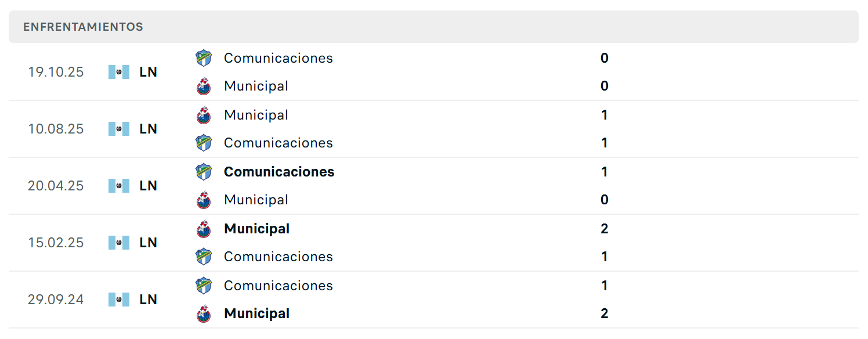Click Comunicaciones crest in 29.09.24 match

(204, 286)
